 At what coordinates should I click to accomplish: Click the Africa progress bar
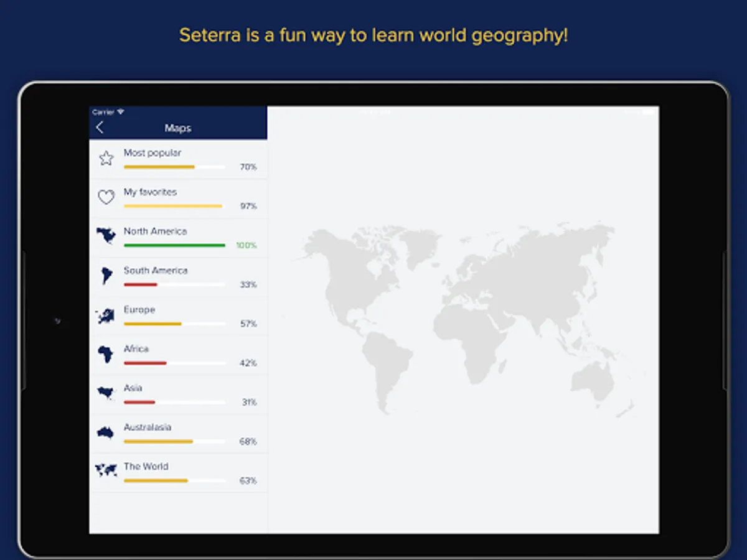(174, 363)
